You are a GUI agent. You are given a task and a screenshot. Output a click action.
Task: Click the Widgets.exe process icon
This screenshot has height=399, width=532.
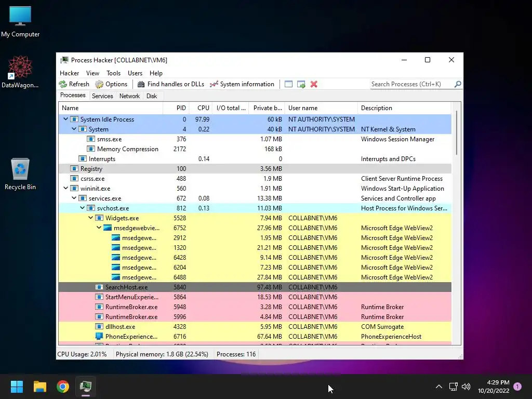point(99,218)
